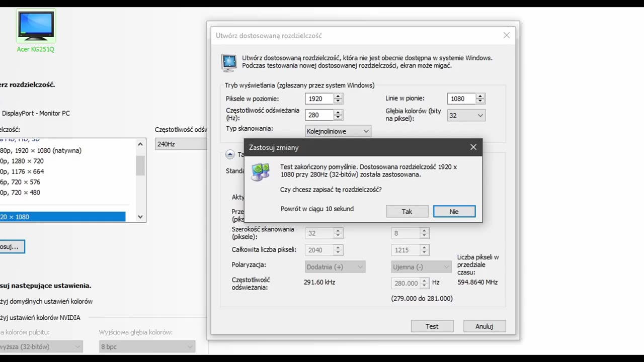This screenshot has height=362, width=644.
Task: Select 720 × 480 in resolution list
Action: pos(21,193)
